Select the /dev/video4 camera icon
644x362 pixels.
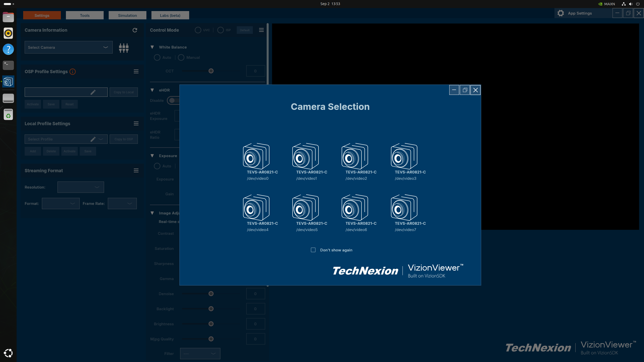coord(256,207)
